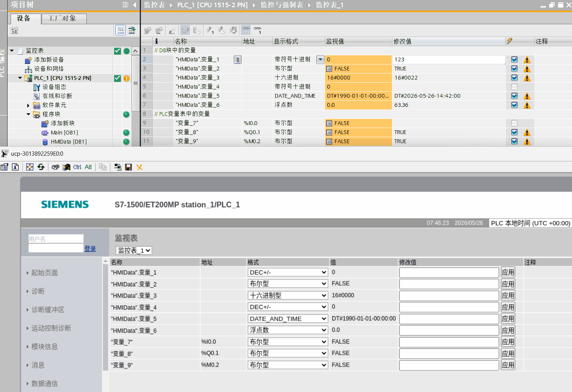Open the DATE_AND_TIME format dropdown on web page
This screenshot has height=392, width=572.
288,319
